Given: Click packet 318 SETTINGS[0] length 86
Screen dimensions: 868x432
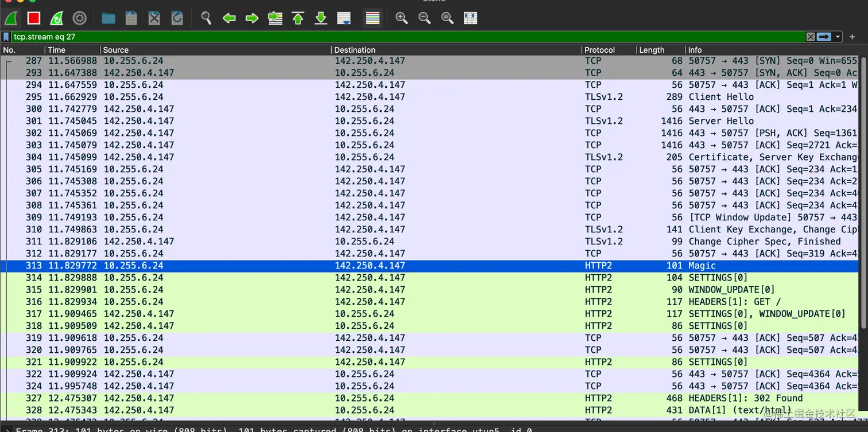Looking at the screenshot, I should [x=430, y=326].
